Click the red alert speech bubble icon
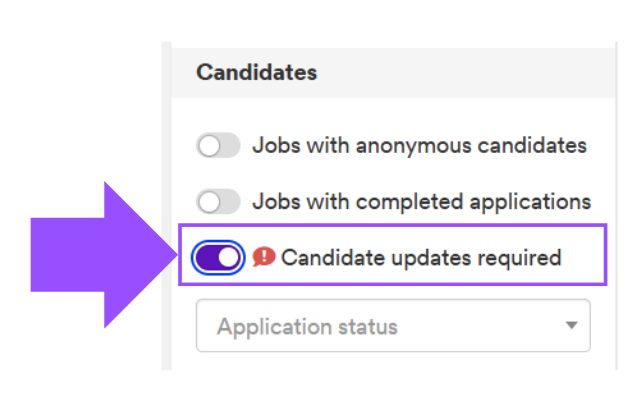This screenshot has height=394, width=638. tap(264, 257)
